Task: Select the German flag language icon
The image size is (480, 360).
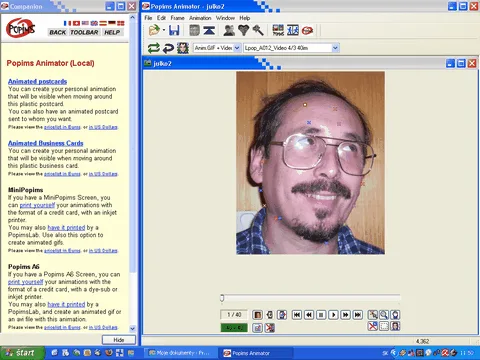Action: [112, 23]
